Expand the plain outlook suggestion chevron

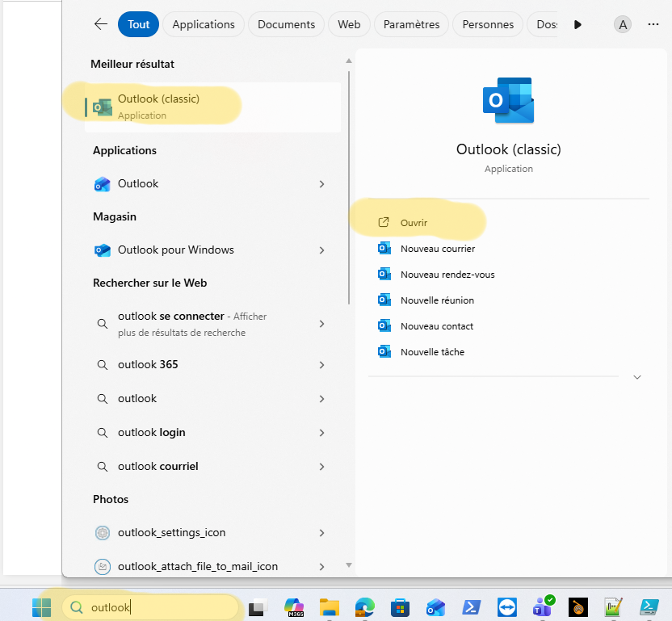tap(321, 399)
